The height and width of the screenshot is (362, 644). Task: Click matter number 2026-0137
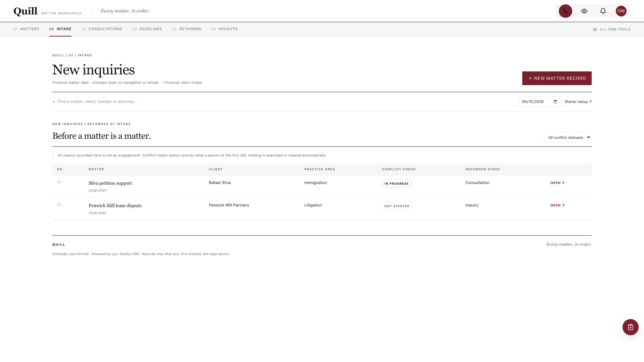click(97, 191)
